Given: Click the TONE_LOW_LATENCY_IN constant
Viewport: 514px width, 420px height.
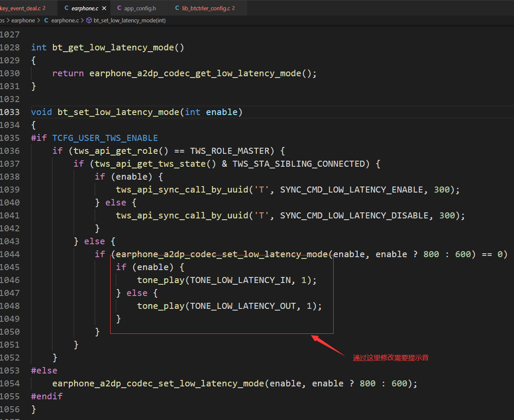Looking at the screenshot, I should coord(240,280).
